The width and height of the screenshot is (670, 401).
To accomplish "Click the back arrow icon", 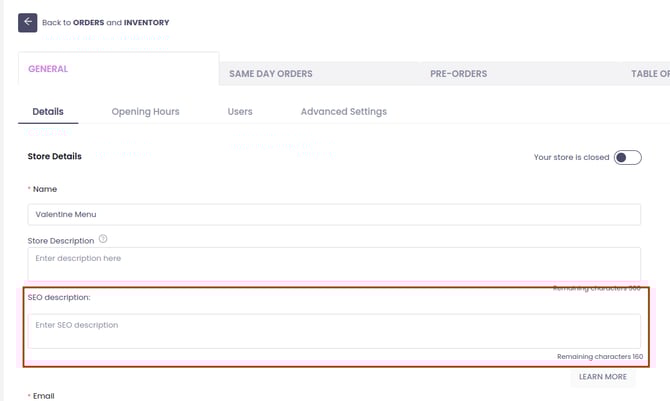I will [28, 22].
